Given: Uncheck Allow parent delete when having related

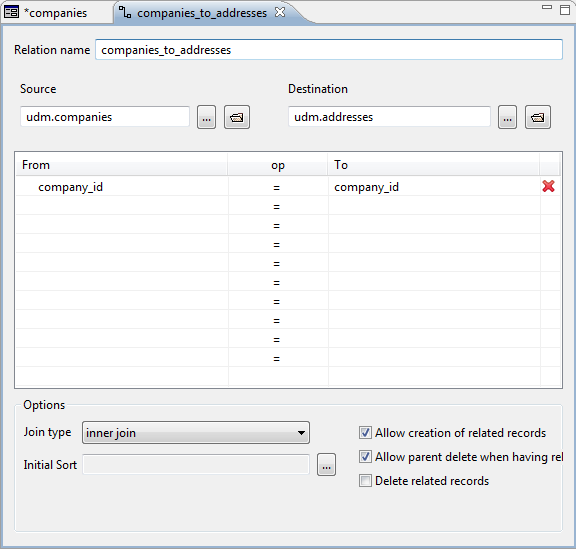Looking at the screenshot, I should coord(365,457).
